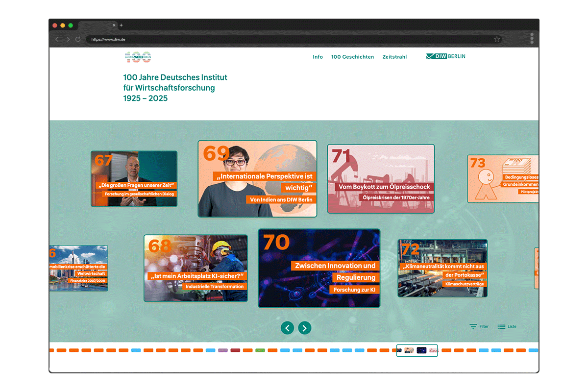Click the DIW Berlin logo
This screenshot has width=588, height=392.
click(445, 56)
